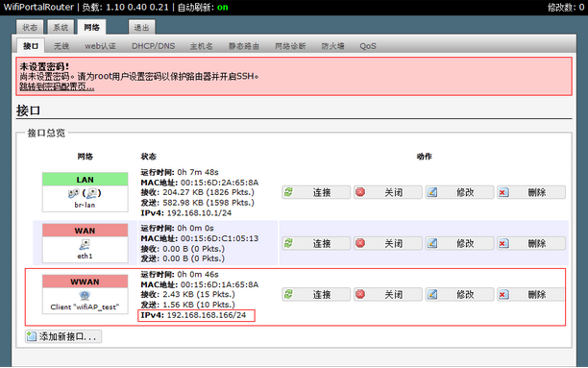Switch to the DHCP/DNS subtab
This screenshot has width=588, height=368.
tap(154, 46)
